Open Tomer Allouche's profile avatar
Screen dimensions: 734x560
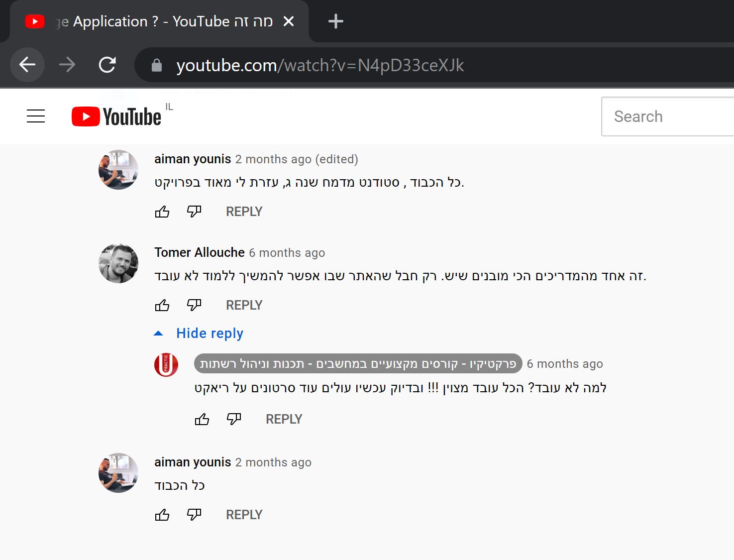(118, 263)
